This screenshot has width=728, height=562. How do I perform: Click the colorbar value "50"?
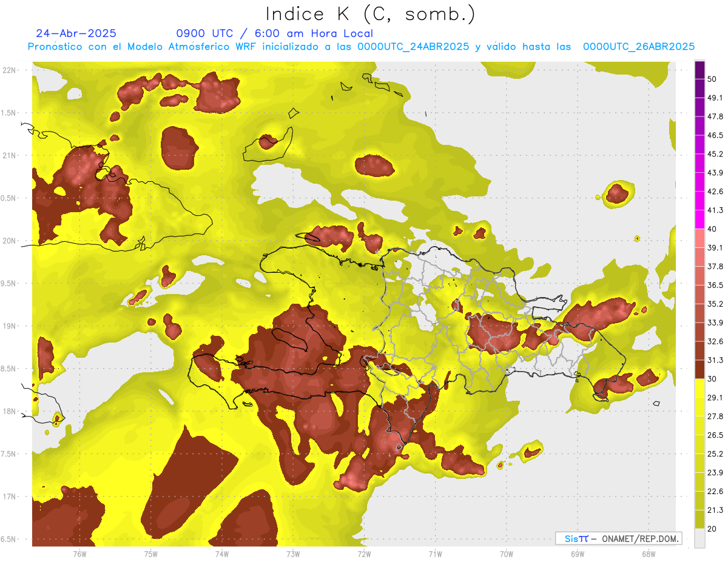(x=713, y=79)
